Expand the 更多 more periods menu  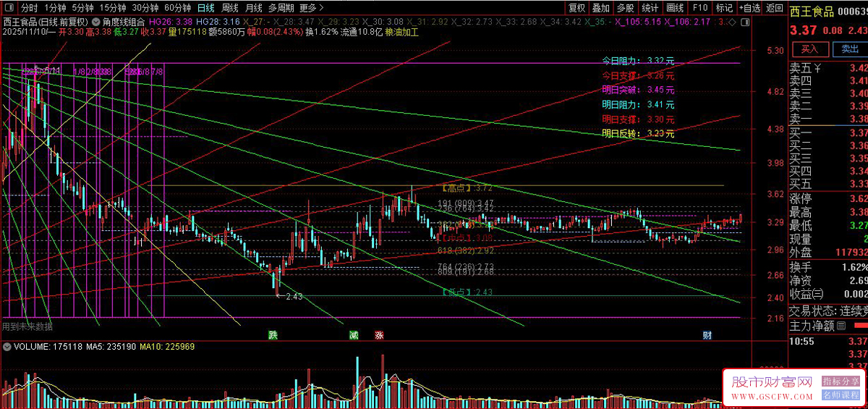pos(311,8)
